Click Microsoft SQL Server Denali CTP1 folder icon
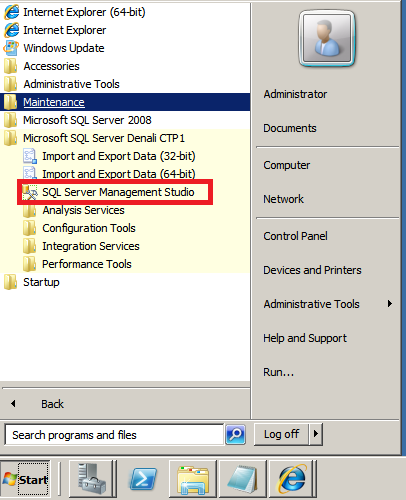This screenshot has height=500, width=406. (x=11, y=138)
